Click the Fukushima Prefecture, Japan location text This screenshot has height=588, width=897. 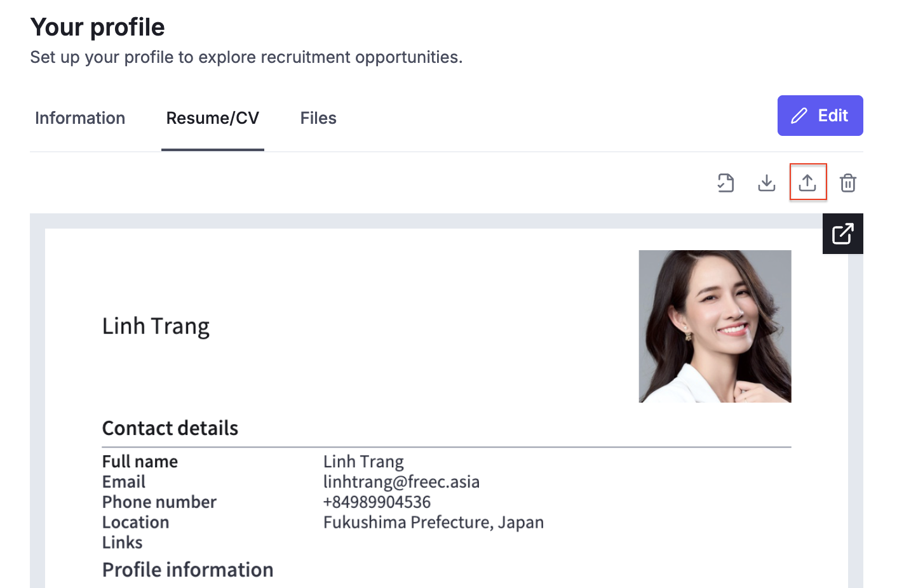tap(433, 523)
